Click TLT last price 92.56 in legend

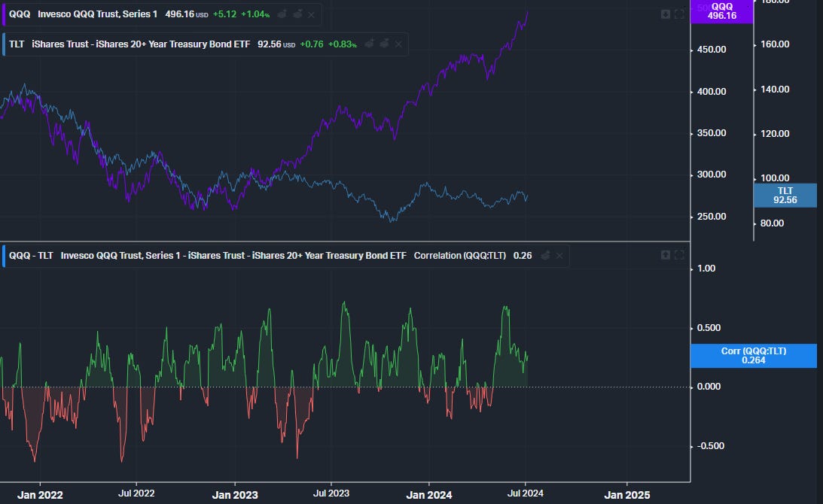pos(270,44)
